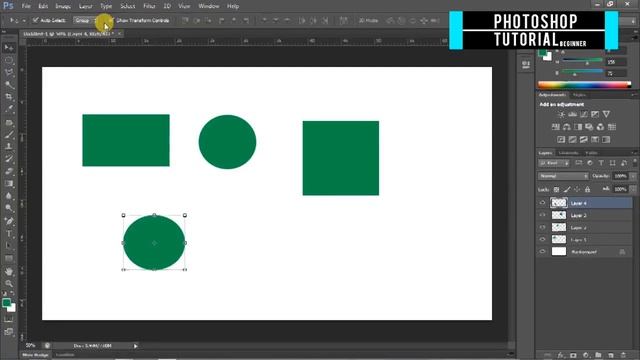Select the Hand tool

pyautogui.click(x=9, y=271)
